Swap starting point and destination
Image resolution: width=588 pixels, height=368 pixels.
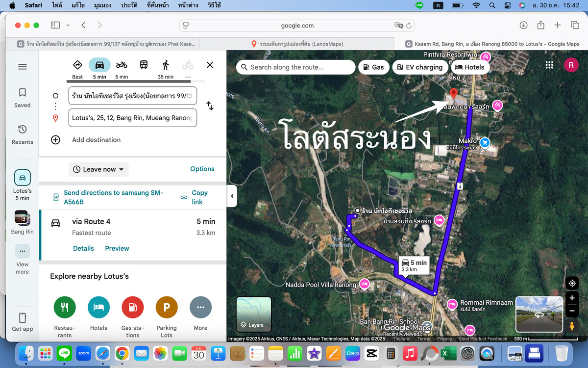coord(210,105)
